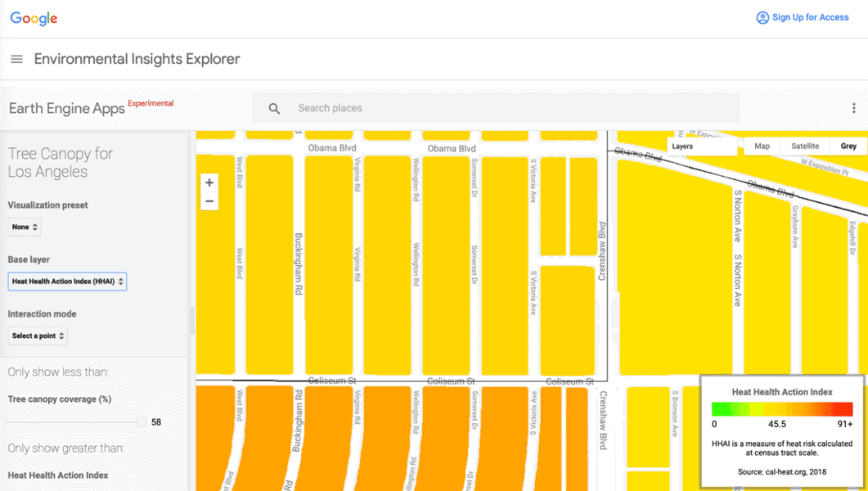Click the Environmental Insights Explorer title
The width and height of the screenshot is (868, 491).
point(137,59)
